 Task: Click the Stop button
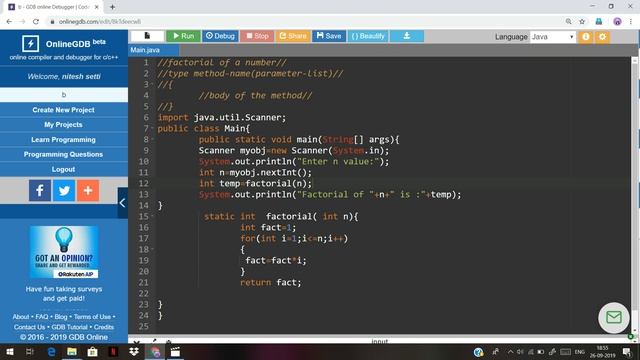coord(257,36)
